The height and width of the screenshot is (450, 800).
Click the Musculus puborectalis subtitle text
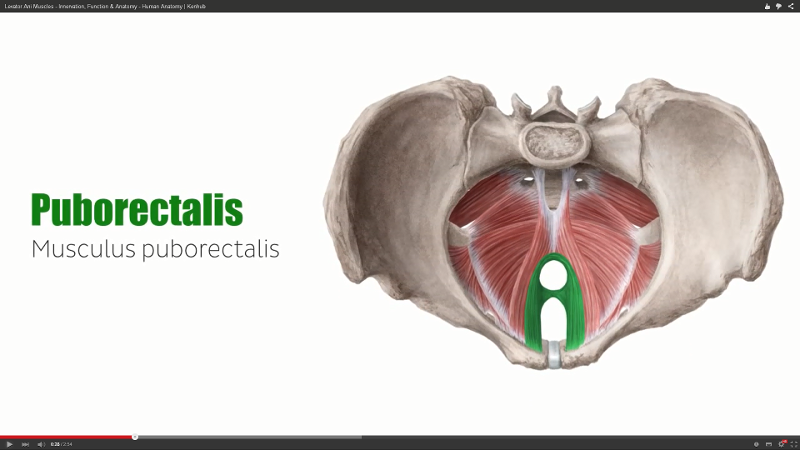click(x=155, y=249)
